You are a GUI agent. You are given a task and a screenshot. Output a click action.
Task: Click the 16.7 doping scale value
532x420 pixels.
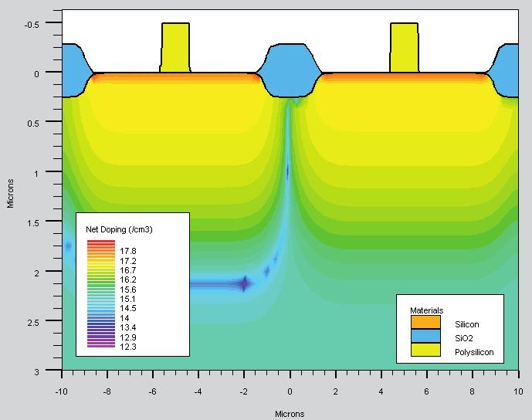click(x=128, y=270)
